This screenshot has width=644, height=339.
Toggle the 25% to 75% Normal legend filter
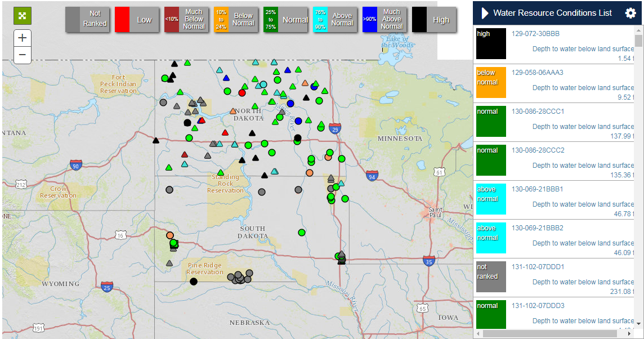click(285, 20)
